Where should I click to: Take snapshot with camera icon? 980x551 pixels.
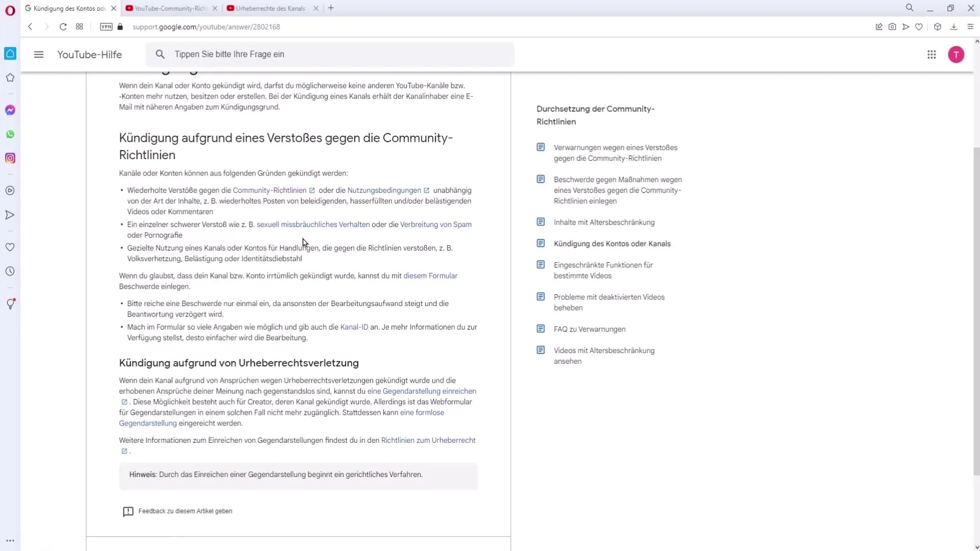click(892, 27)
